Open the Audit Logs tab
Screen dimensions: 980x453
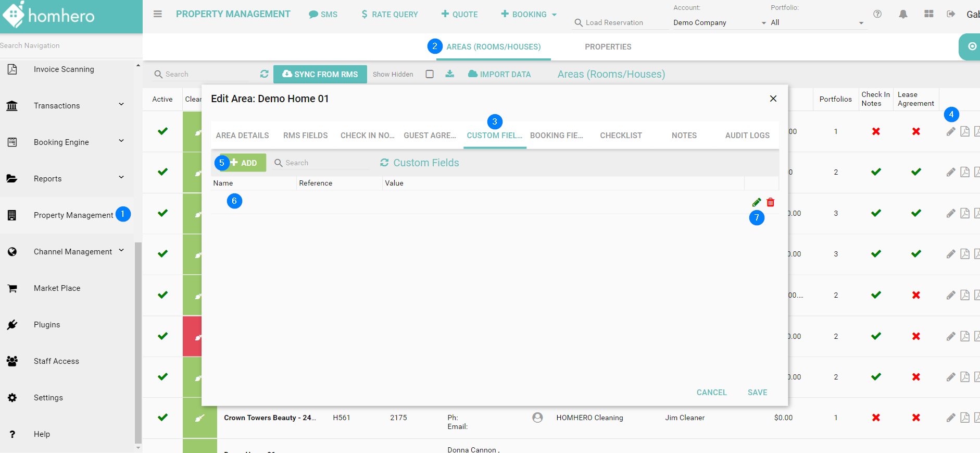[747, 136]
